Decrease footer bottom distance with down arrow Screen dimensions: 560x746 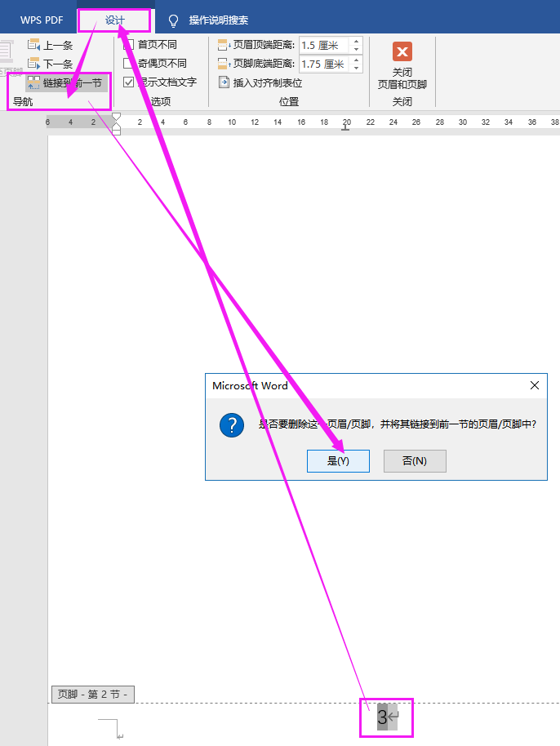(356, 69)
